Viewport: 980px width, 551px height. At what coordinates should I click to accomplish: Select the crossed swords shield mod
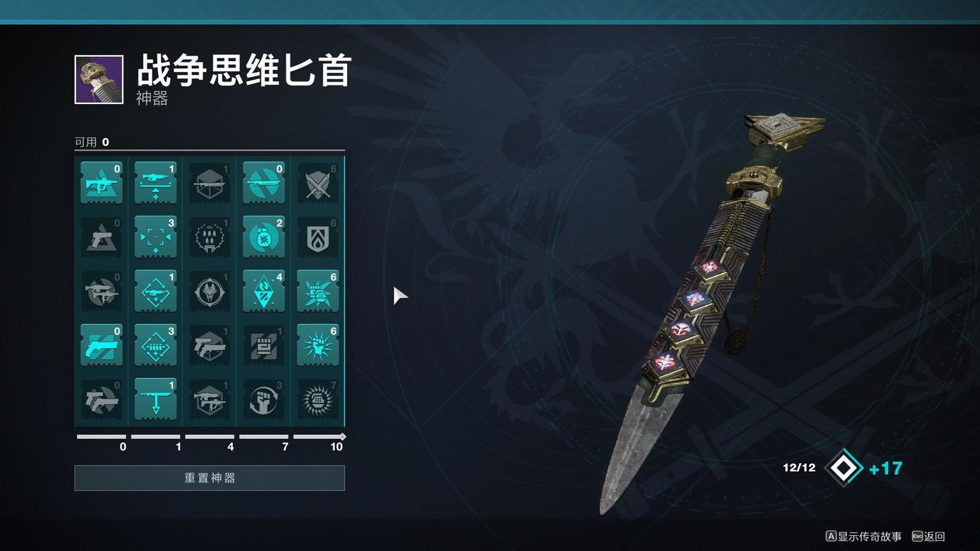[318, 183]
